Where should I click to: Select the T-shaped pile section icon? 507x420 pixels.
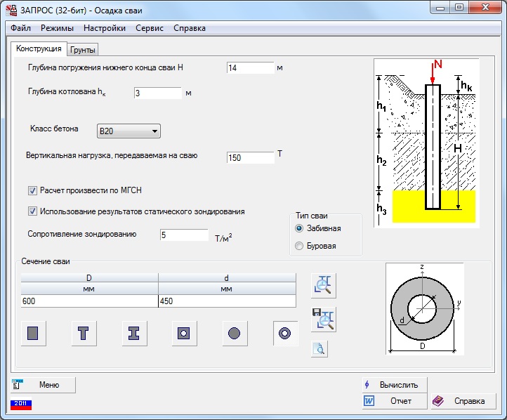tap(84, 333)
